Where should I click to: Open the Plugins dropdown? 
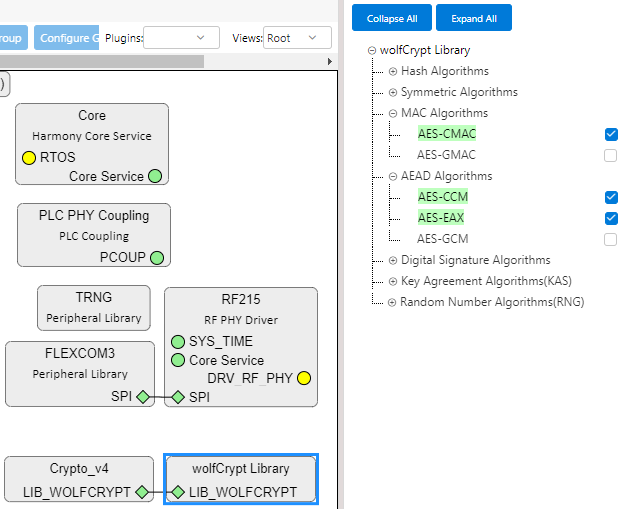182,38
